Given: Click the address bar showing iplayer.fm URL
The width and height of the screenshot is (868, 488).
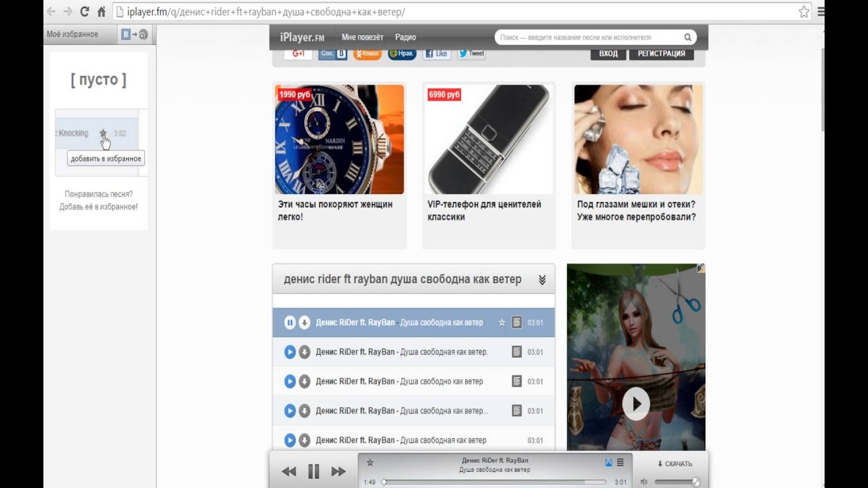Looking at the screenshot, I should [x=461, y=12].
